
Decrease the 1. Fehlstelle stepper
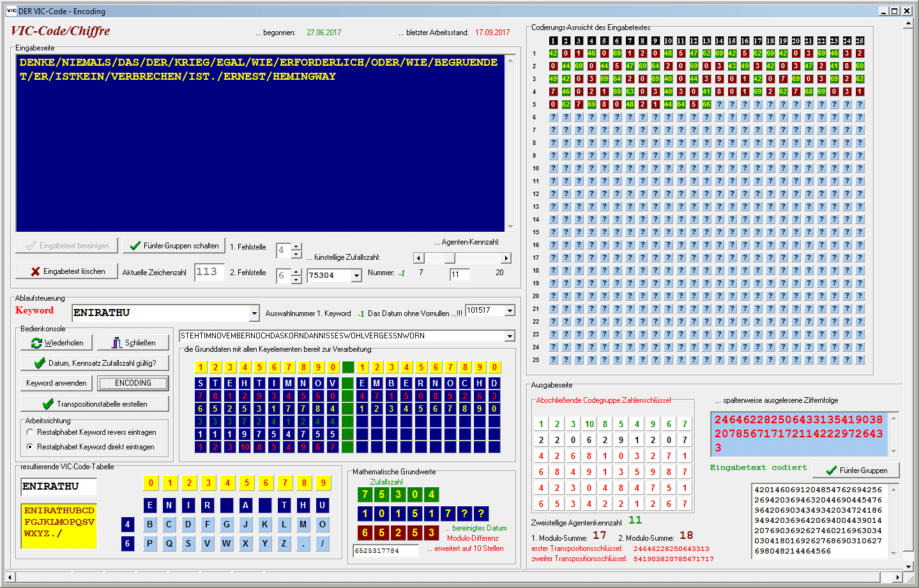296,254
